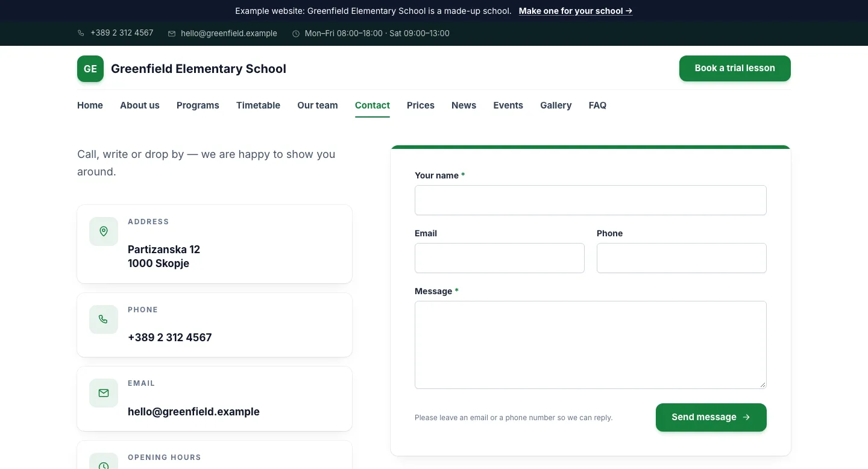Open the Our team page

click(x=318, y=105)
